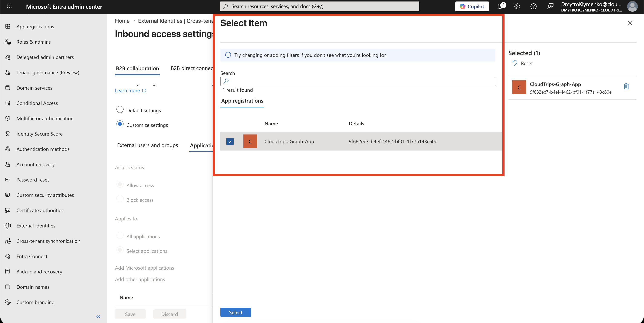Open the Learn more link

pos(130,90)
